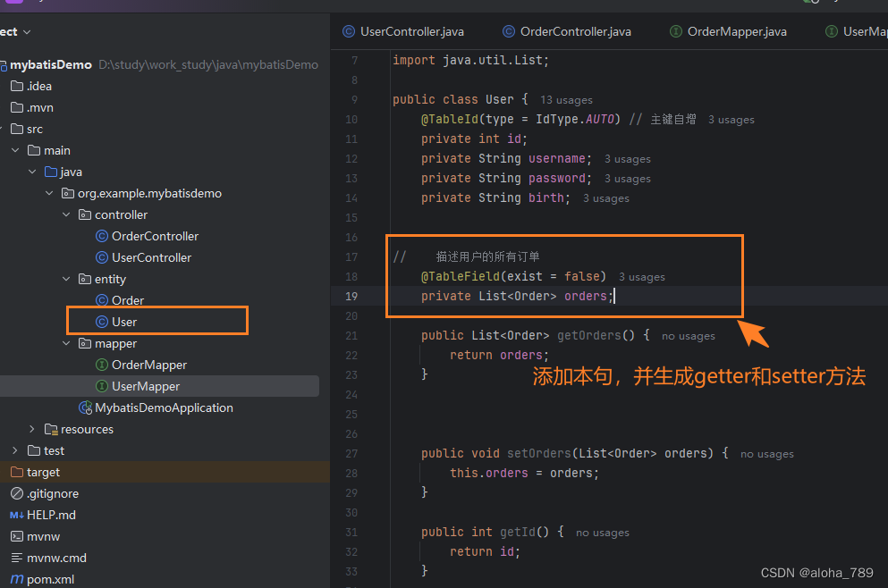Click '13 usages' hint on User class
This screenshot has height=588, width=888.
[566, 100]
